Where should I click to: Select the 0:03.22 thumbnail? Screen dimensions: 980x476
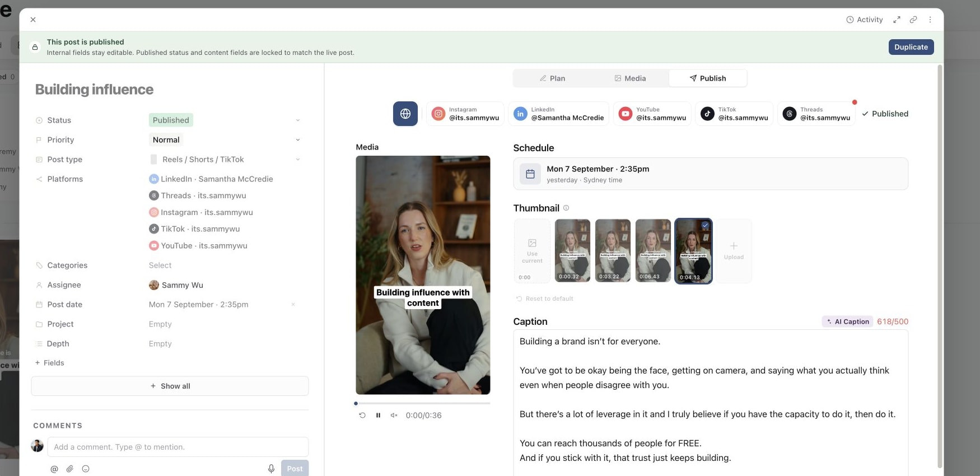[613, 251]
